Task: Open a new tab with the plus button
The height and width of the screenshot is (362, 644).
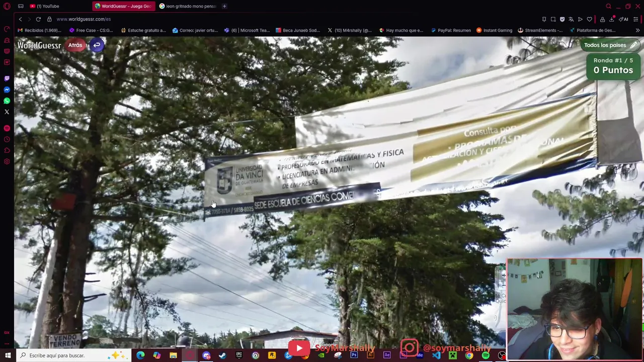Action: click(x=224, y=6)
